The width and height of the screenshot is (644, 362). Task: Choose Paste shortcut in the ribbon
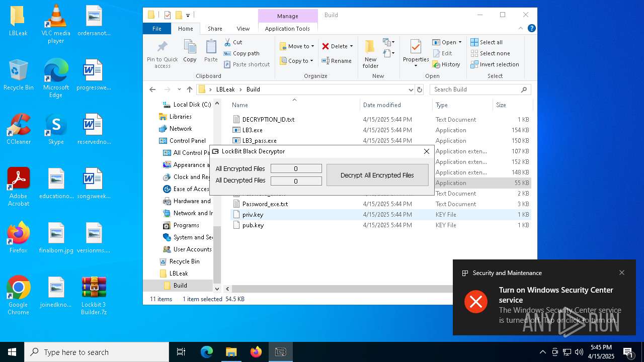pos(247,64)
